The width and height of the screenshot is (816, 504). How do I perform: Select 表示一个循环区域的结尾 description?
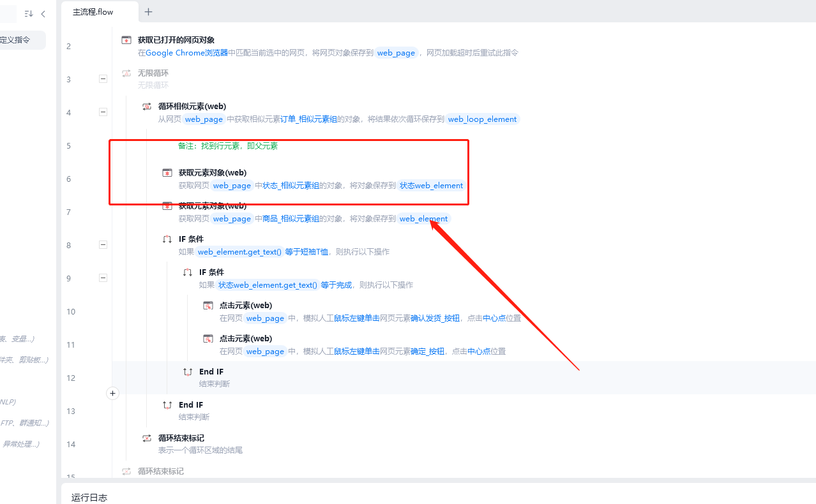(x=200, y=450)
